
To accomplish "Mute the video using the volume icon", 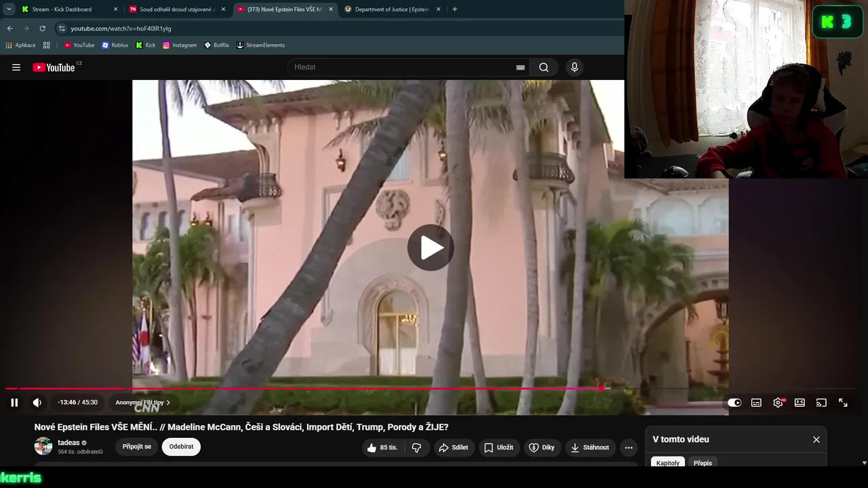I will [37, 403].
